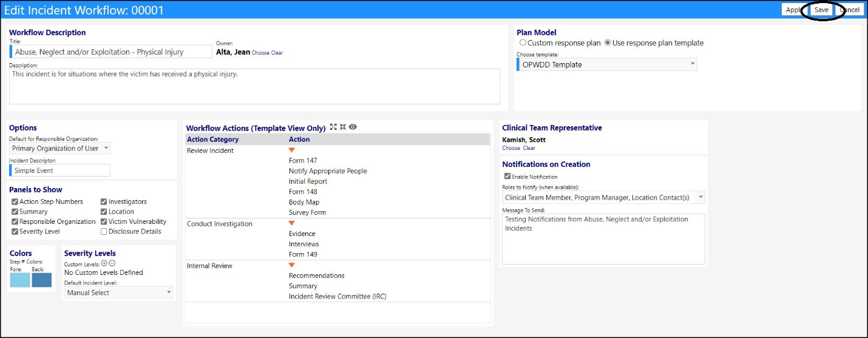Screen dimensions: 868x338
Task: Expand all workflow actions icon
Action: point(333,127)
